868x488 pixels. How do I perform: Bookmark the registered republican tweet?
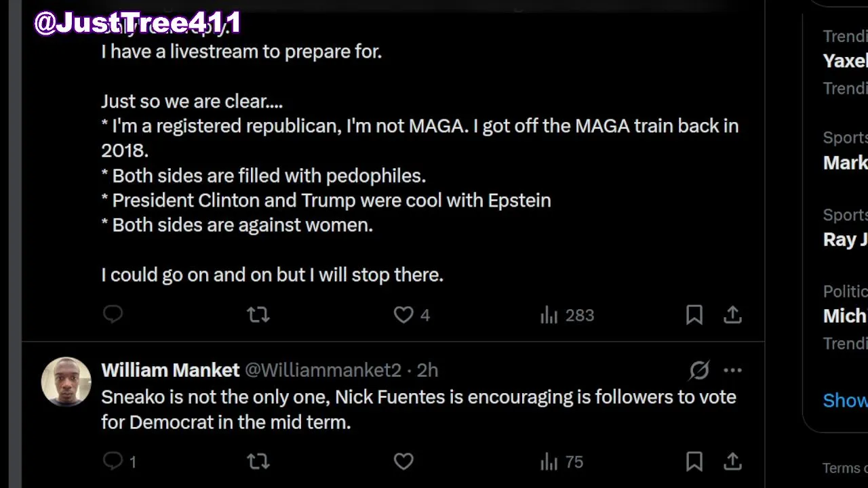point(694,314)
